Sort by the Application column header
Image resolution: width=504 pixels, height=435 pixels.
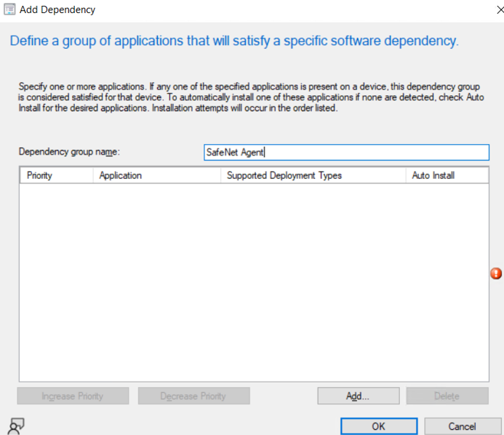point(157,175)
